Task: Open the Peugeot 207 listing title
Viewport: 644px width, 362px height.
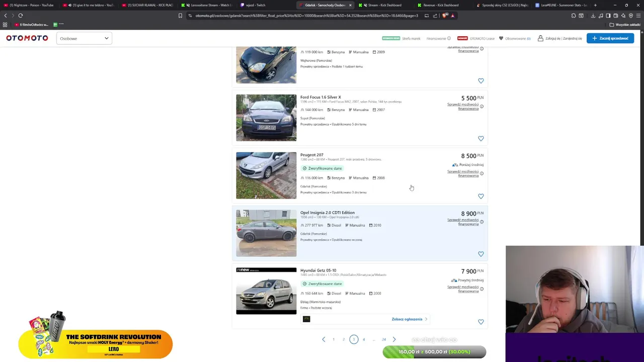Action: coord(312,155)
